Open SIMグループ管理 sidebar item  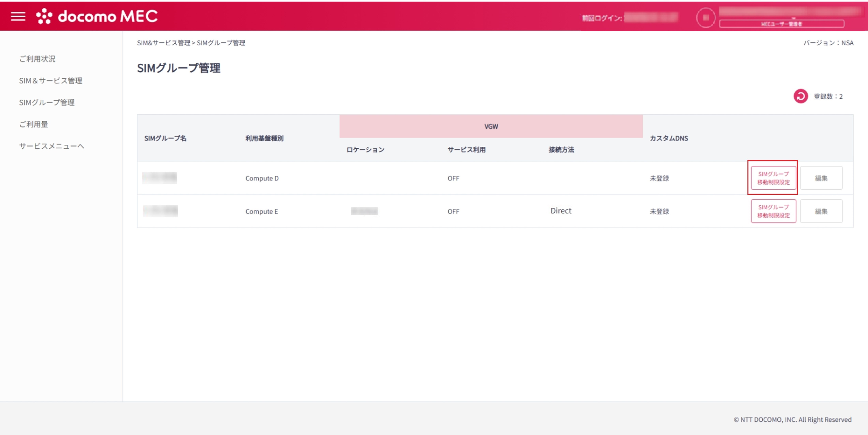coord(47,102)
